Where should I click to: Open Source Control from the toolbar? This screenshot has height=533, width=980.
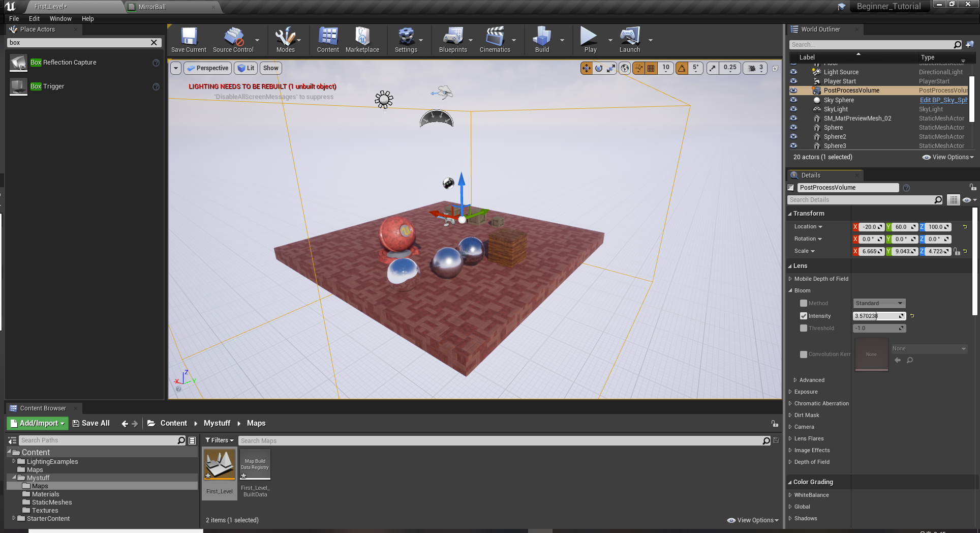pyautogui.click(x=233, y=40)
